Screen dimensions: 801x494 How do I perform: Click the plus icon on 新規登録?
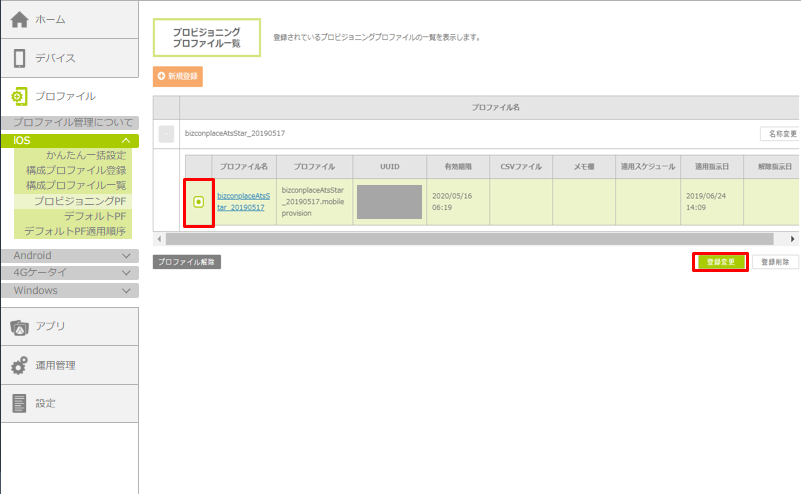coord(161,76)
